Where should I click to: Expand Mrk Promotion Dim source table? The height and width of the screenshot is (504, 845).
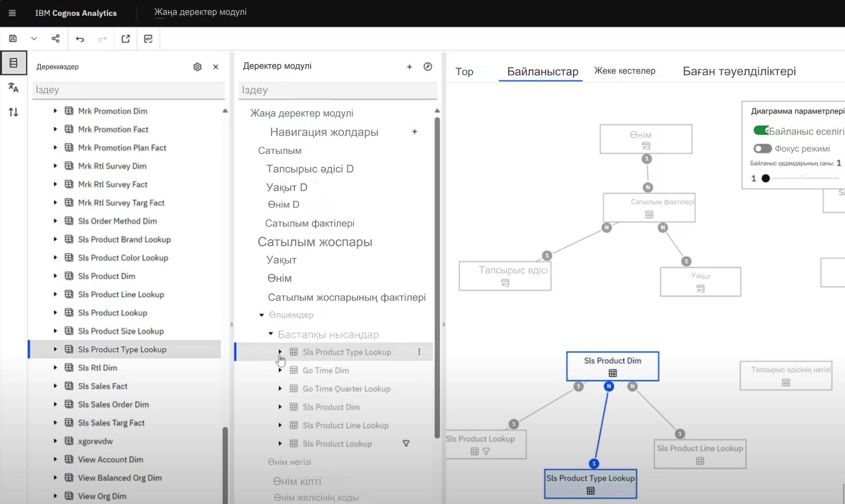click(55, 111)
